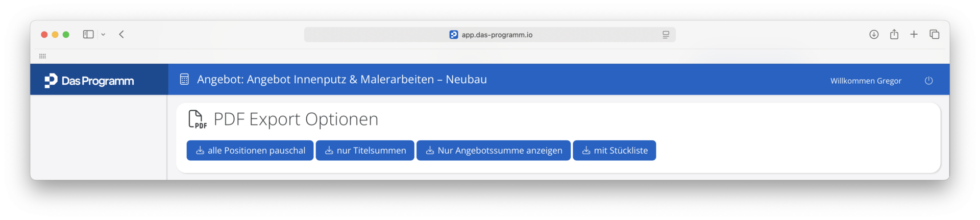
Task: Click the calculator icon beside Angebot title
Action: (184, 80)
